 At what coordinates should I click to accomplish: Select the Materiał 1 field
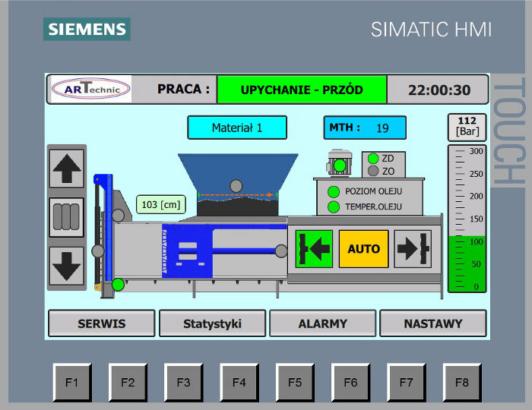pos(237,128)
